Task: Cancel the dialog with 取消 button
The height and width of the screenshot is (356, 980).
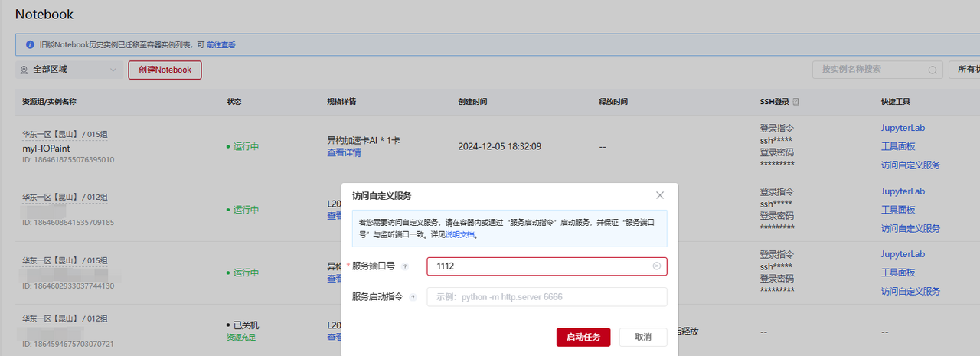Action: click(642, 337)
